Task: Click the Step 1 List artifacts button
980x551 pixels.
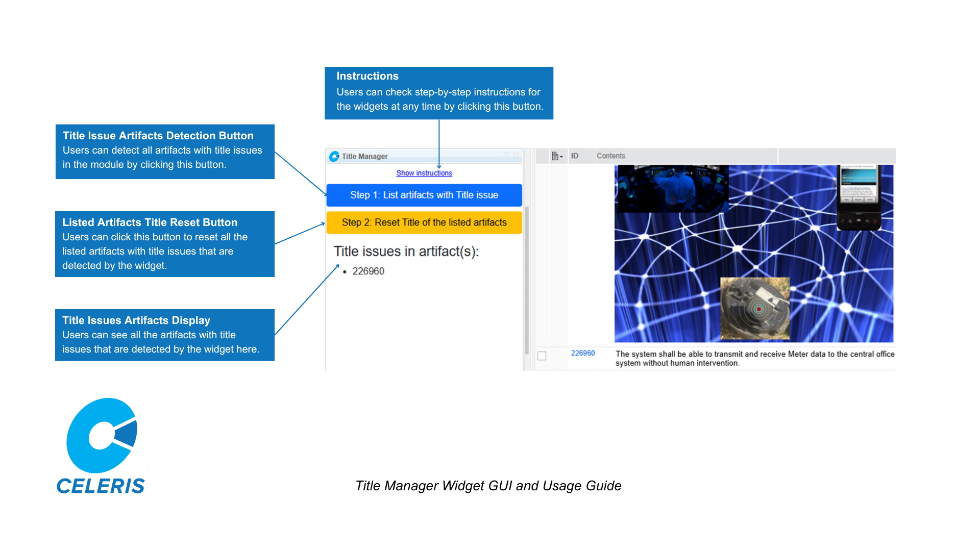Action: 424,195
